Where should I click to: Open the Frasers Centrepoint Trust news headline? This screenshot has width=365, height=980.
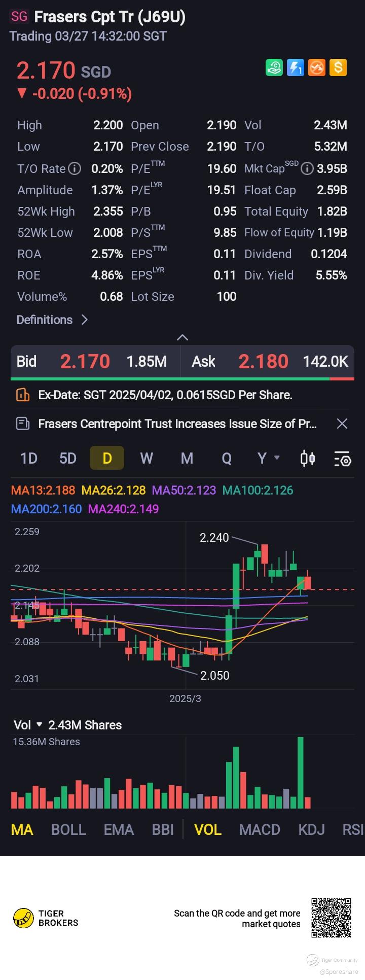pyautogui.click(x=177, y=424)
